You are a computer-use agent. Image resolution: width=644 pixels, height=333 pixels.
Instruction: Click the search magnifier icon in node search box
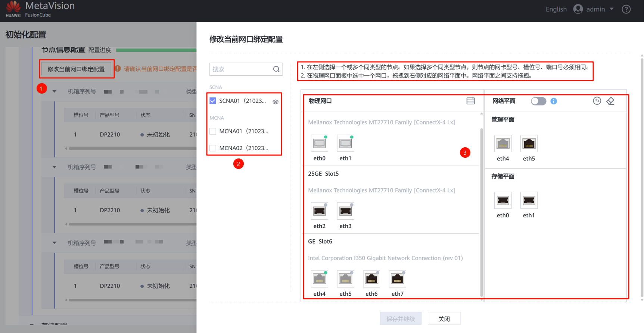pyautogui.click(x=276, y=69)
